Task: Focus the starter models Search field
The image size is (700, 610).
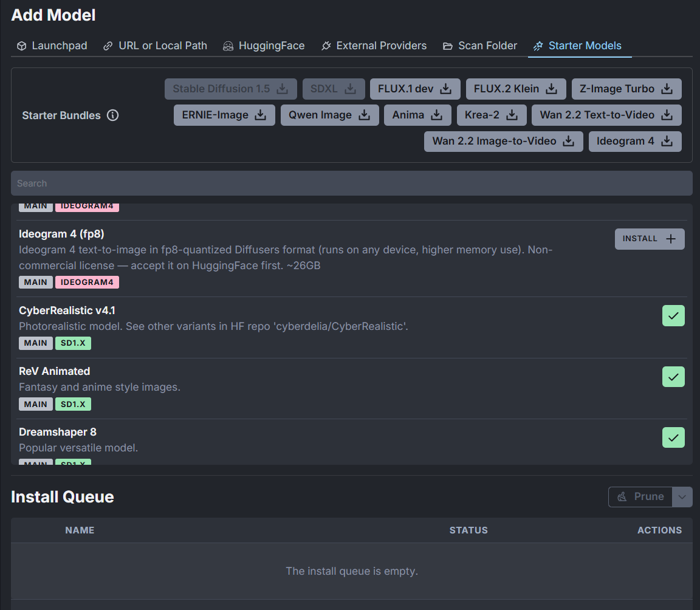Action: pyautogui.click(x=351, y=183)
